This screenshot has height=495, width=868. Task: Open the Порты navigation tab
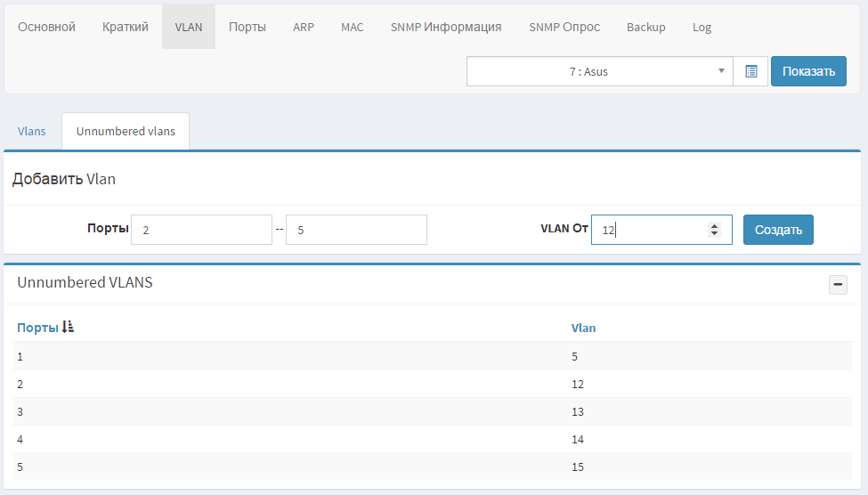247,27
